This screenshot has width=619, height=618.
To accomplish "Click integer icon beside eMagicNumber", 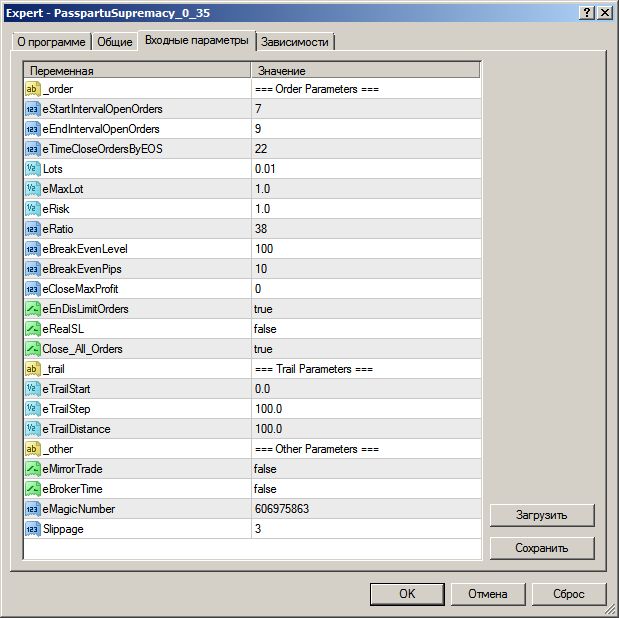I will (33, 509).
